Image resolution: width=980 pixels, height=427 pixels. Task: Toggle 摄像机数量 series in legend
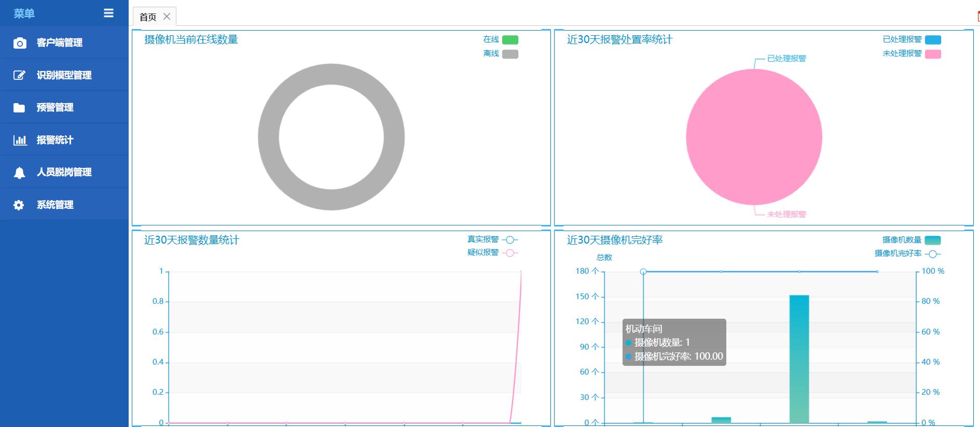(912, 240)
